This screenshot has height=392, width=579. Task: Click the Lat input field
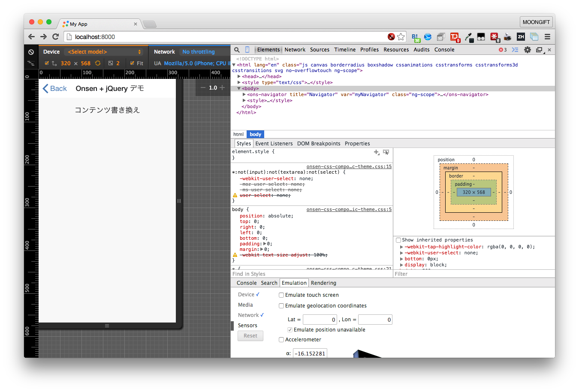tap(320, 320)
